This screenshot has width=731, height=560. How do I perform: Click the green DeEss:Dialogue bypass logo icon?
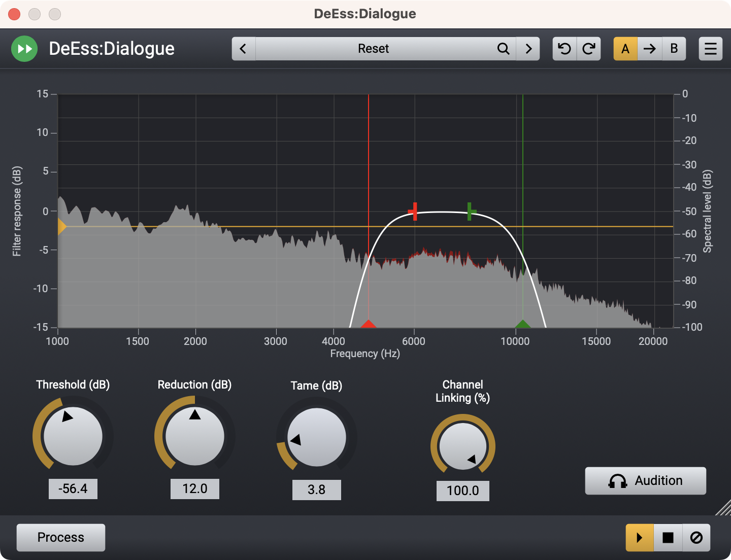tap(24, 49)
